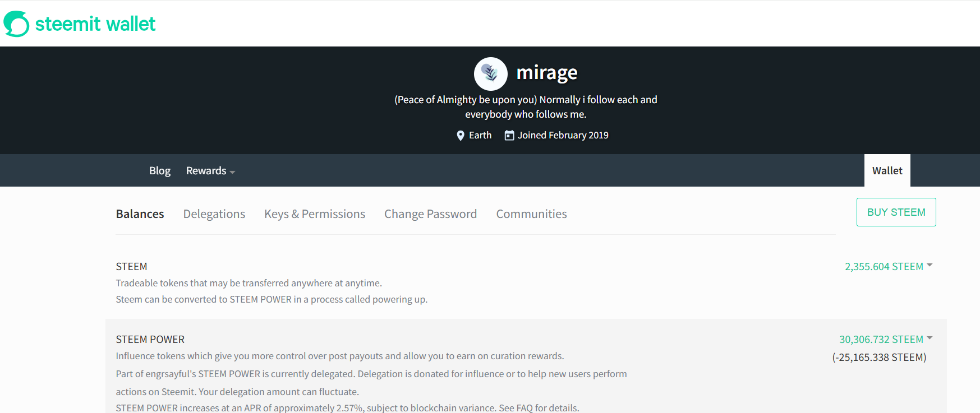Screen dimensions: 980x413
Task: Switch to the Balances tab
Action: [x=140, y=214]
